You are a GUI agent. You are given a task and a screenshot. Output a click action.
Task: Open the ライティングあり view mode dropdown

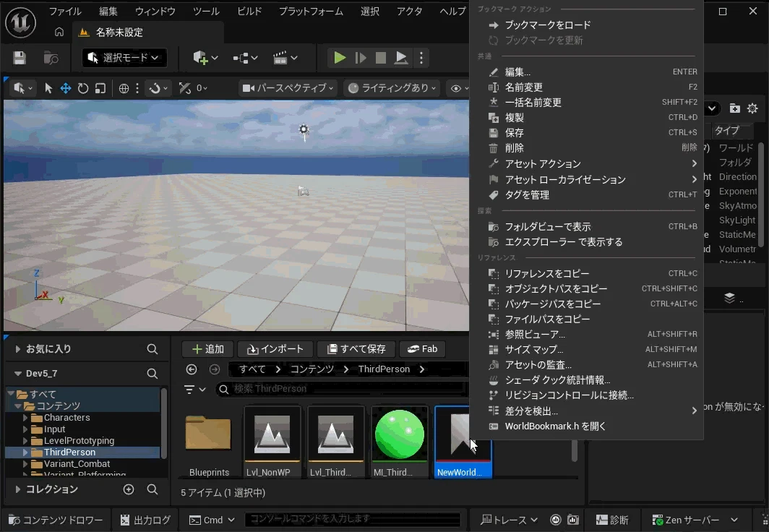click(392, 88)
